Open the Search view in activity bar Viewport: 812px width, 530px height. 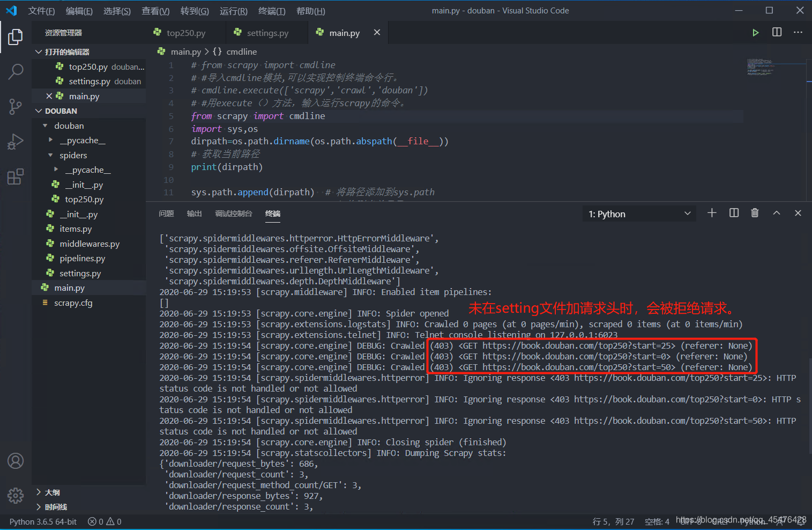(16, 71)
